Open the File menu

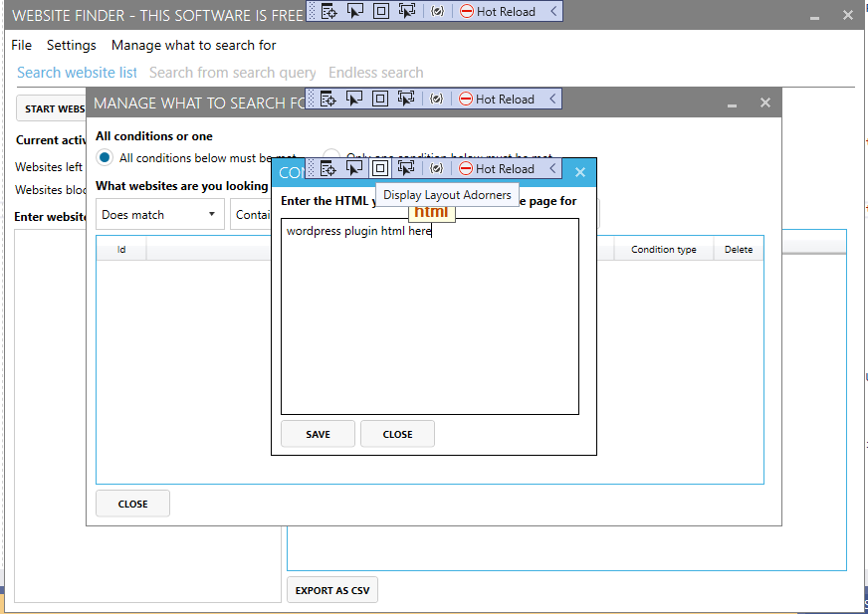click(22, 45)
